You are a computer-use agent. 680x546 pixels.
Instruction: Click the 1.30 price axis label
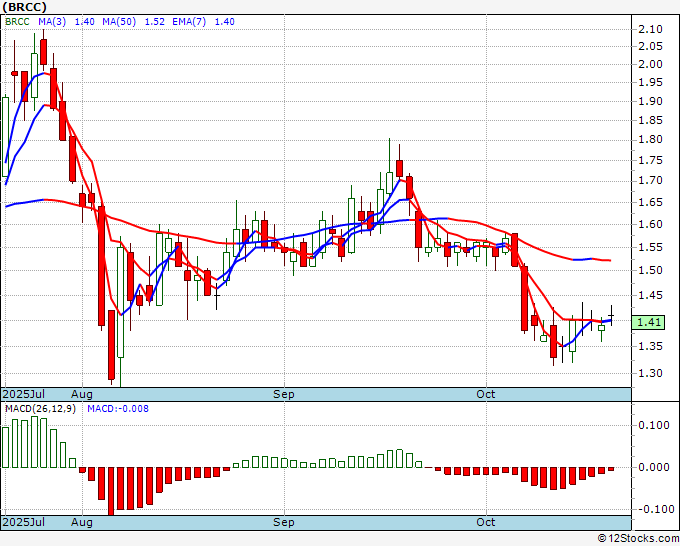tap(650, 374)
